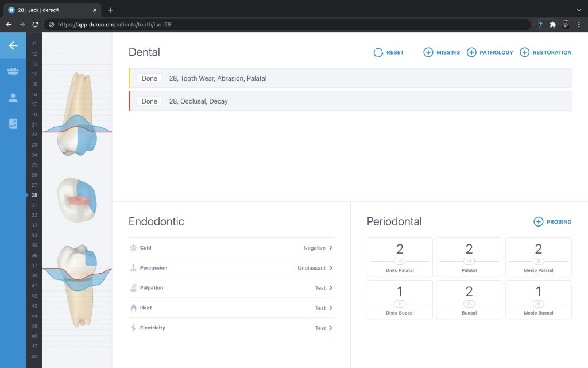This screenshot has width=588, height=368.
Task: Click the Electricity lightning bolt icon
Action: pos(133,328)
